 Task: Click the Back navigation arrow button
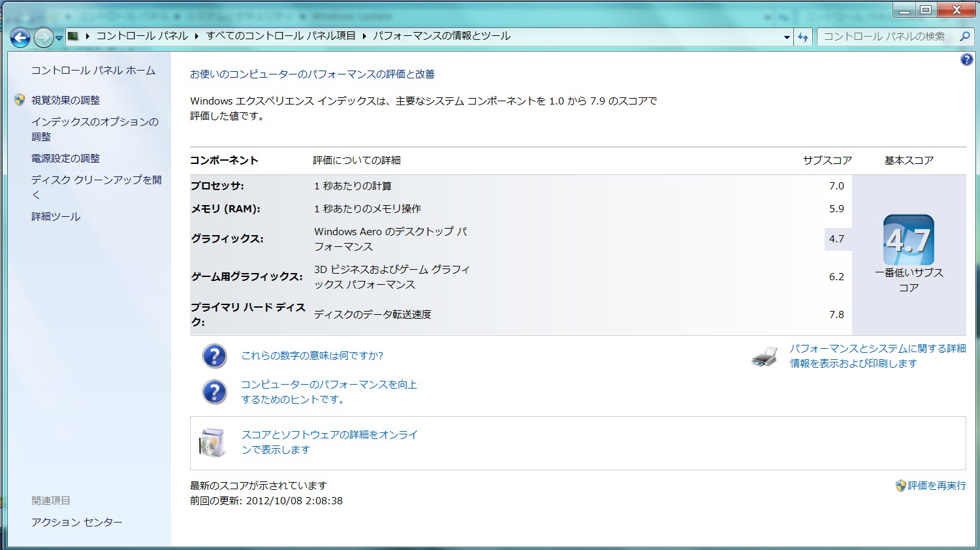click(20, 37)
